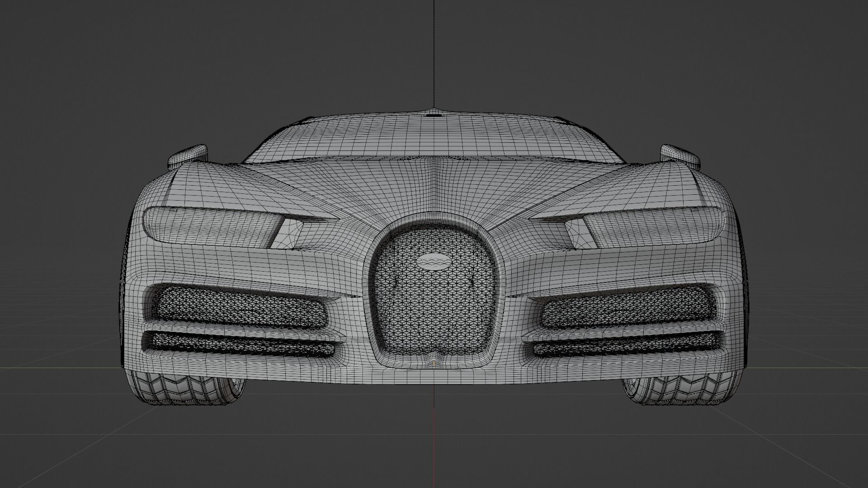The image size is (868, 488).
Task: Select the large upper air intake mesh, left
Action: (x=240, y=307)
